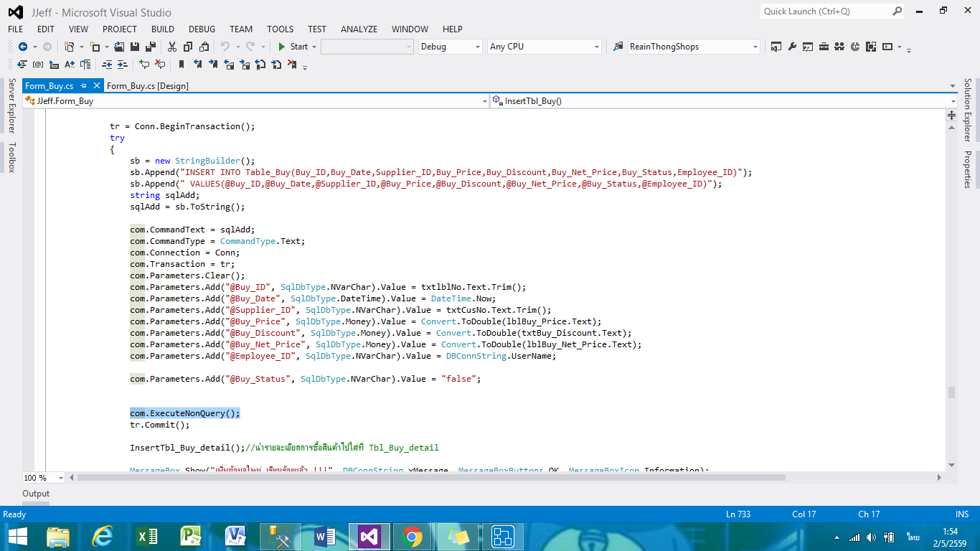Image resolution: width=980 pixels, height=551 pixels.
Task: Pin the Form_Buy.cs tab with pin icon
Action: [x=83, y=86]
